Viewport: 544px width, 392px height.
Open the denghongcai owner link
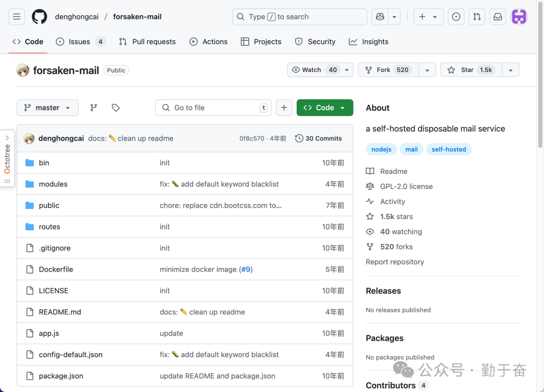[x=77, y=17]
